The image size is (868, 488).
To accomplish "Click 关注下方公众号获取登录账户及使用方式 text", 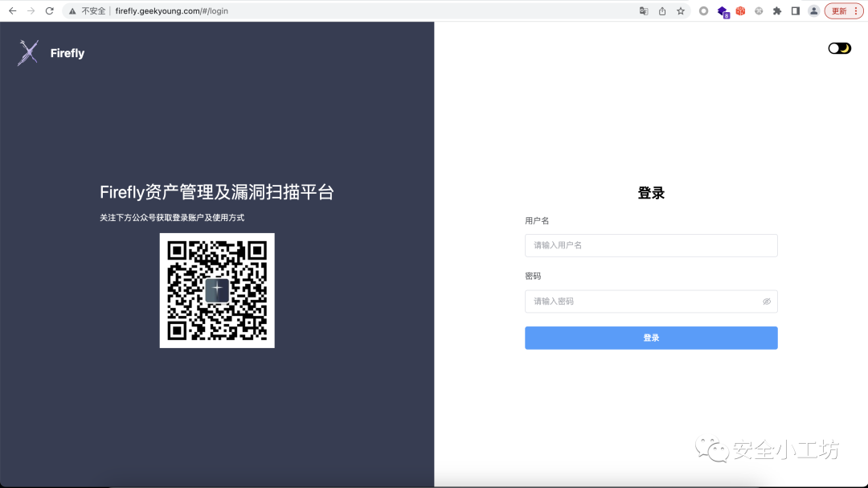I will tap(172, 218).
